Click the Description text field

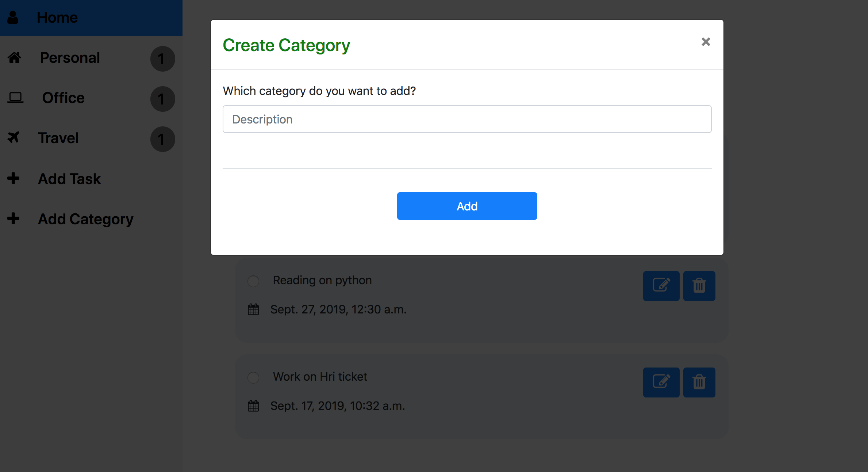coord(467,119)
